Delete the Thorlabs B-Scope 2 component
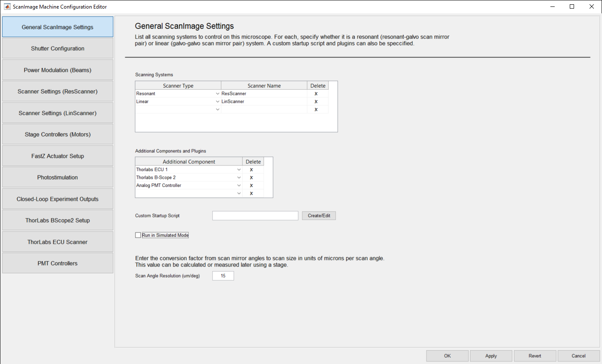This screenshot has width=602, height=364. (251, 177)
